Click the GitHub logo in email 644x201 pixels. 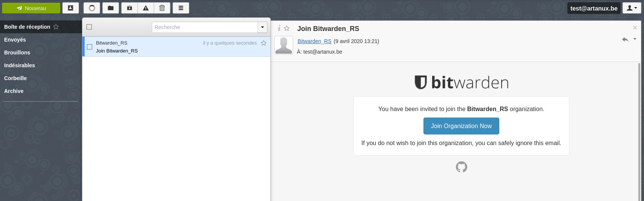(461, 167)
